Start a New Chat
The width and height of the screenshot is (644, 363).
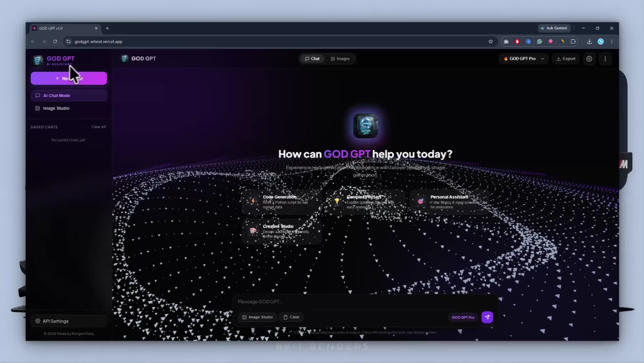[x=69, y=78]
